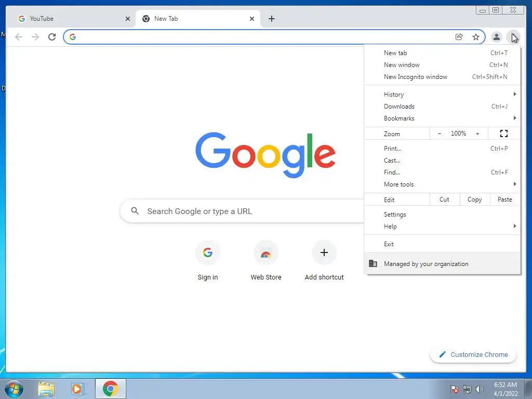
Task: Open the profile avatar button
Action: pos(496,37)
